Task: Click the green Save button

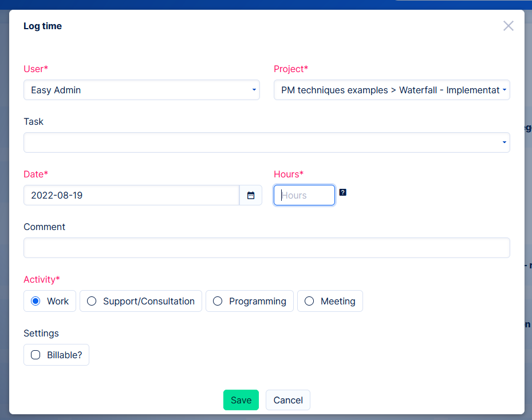Action: tap(241, 400)
